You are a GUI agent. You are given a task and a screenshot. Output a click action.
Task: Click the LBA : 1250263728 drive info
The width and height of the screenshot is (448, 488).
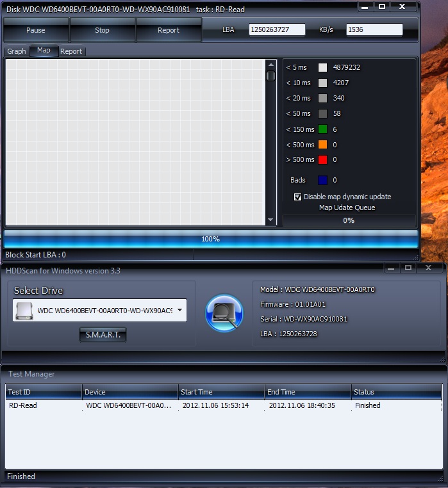tap(288, 334)
